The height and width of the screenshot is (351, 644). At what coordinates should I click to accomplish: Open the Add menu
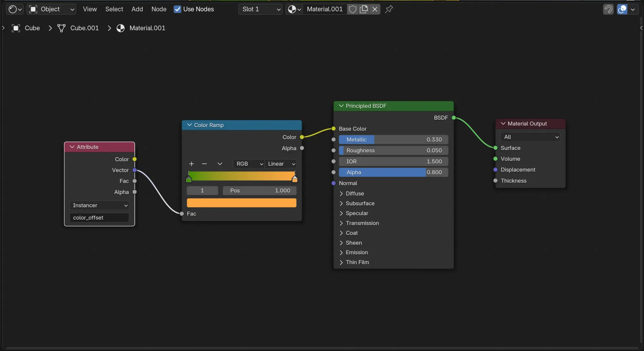coord(137,9)
